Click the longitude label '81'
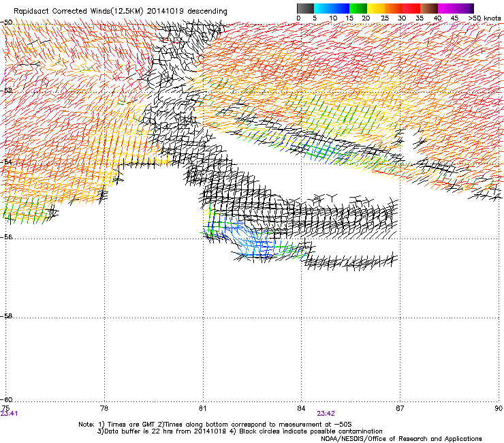Image resolution: width=504 pixels, height=443 pixels. coord(202,408)
